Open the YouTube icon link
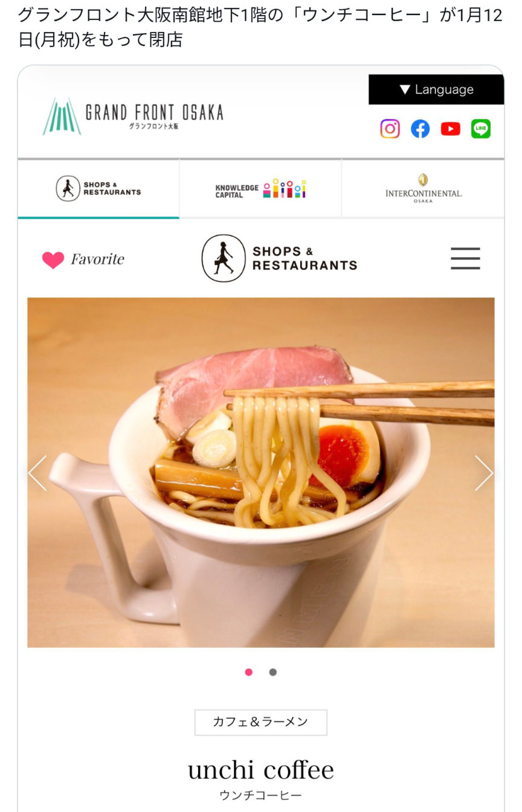The height and width of the screenshot is (812, 522). (x=451, y=129)
